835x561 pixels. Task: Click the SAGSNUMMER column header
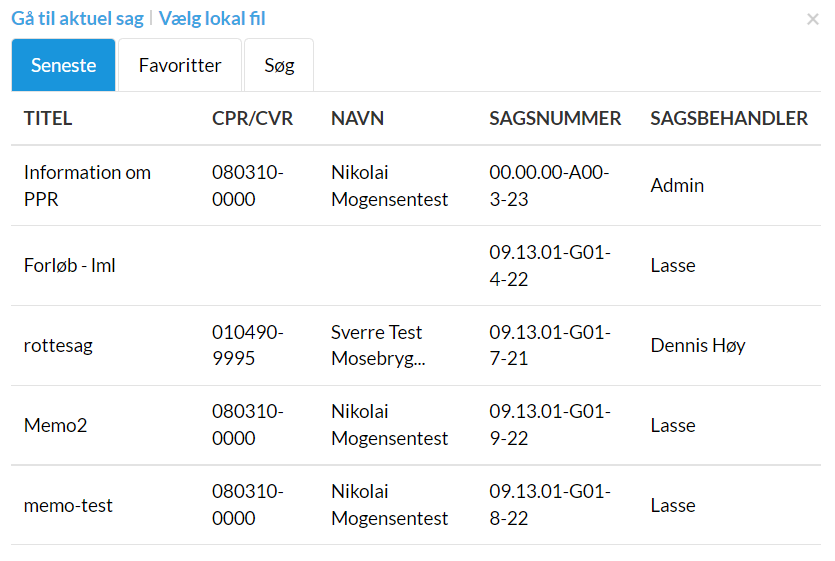coord(555,119)
